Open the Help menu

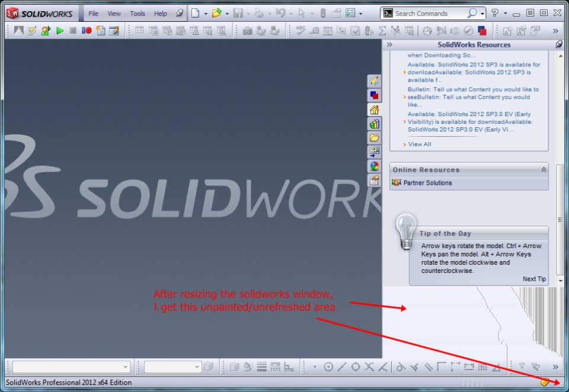click(160, 14)
